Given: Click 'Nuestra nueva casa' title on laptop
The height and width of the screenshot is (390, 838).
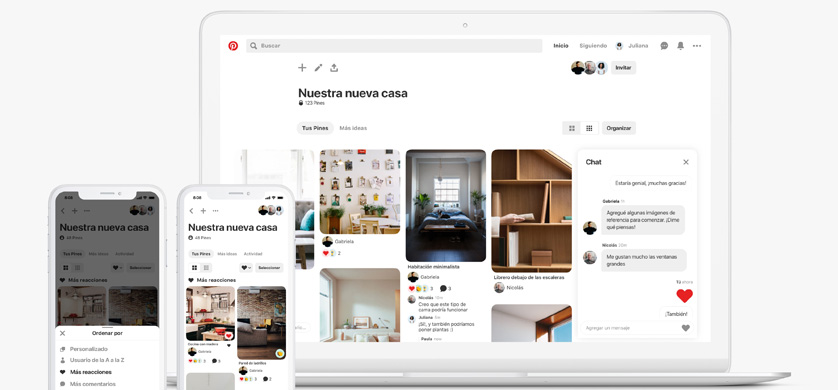Looking at the screenshot, I should [x=353, y=93].
